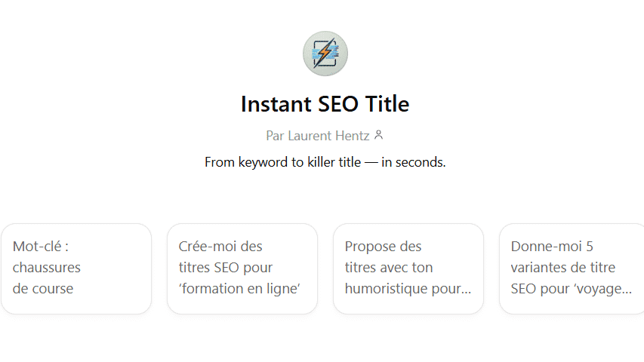Click "humoristique pour..." line in third card

(408, 289)
